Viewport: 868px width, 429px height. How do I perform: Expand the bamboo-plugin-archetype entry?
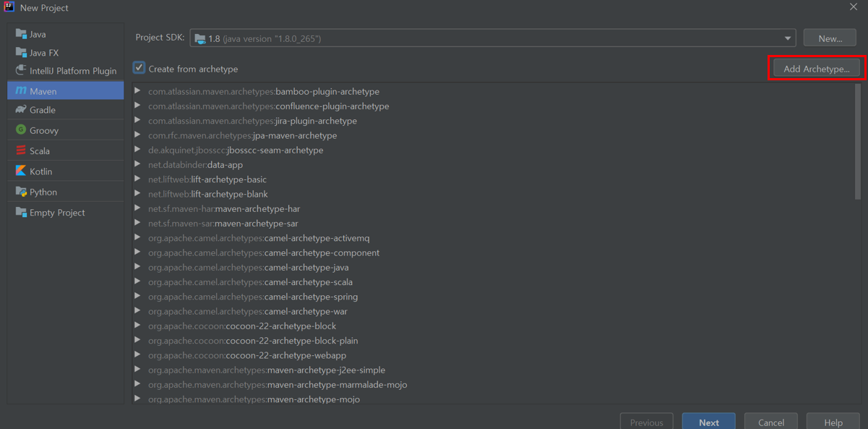click(137, 91)
